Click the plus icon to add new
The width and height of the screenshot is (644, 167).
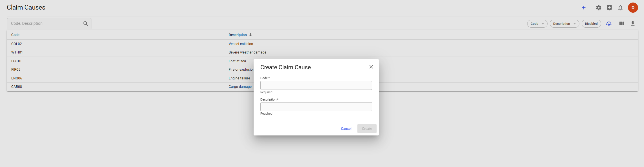tap(584, 8)
